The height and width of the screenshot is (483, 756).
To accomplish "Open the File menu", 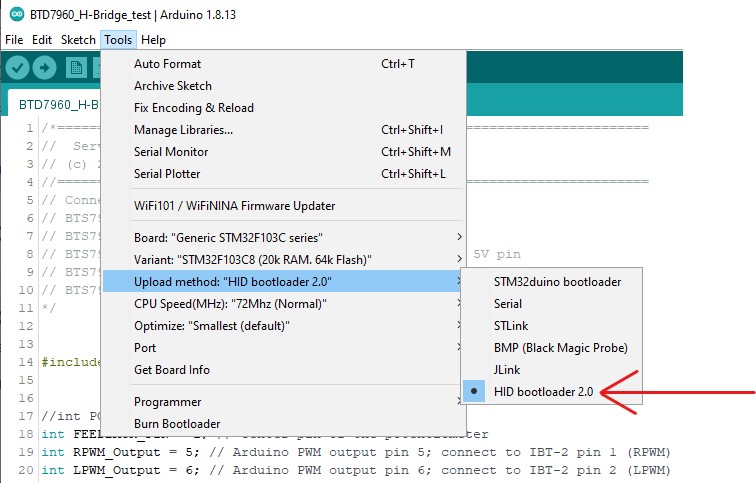I will [x=14, y=40].
